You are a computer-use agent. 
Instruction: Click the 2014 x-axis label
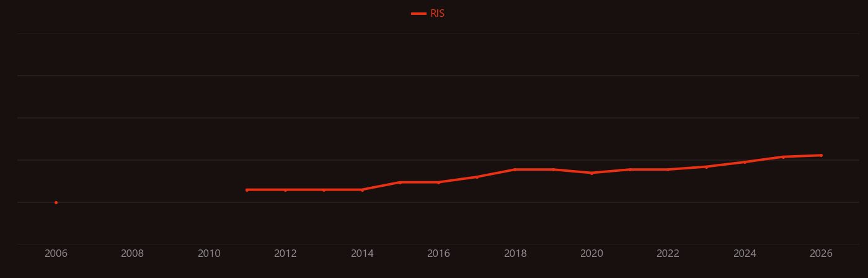click(x=362, y=254)
